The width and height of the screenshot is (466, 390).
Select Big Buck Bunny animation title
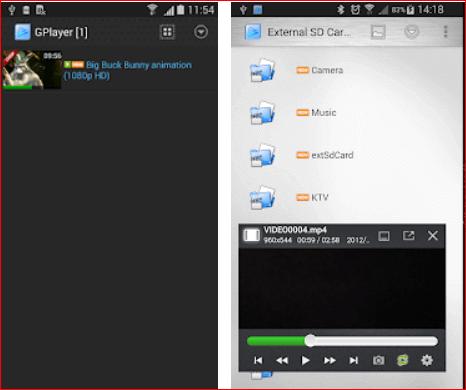(128, 70)
